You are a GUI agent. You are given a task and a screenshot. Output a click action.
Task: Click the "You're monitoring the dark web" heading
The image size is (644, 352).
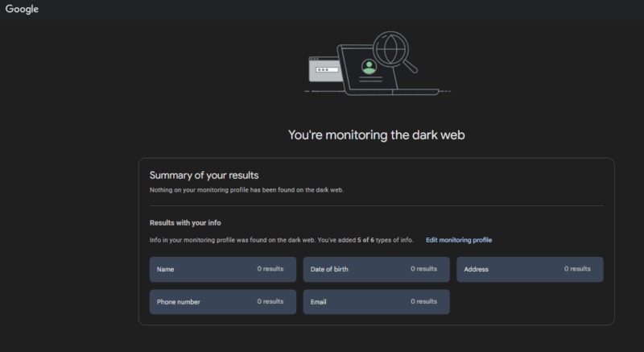(376, 135)
